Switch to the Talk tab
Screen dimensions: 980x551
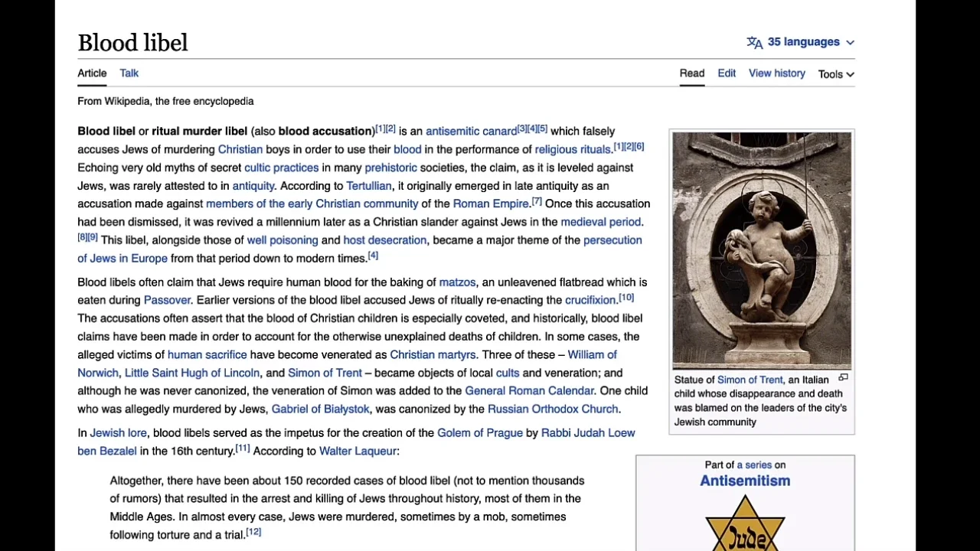pyautogui.click(x=129, y=73)
